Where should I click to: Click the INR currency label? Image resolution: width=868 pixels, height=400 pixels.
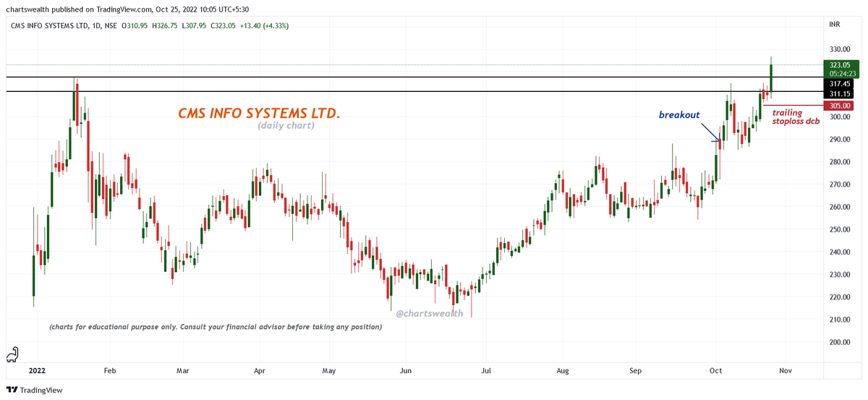point(834,24)
